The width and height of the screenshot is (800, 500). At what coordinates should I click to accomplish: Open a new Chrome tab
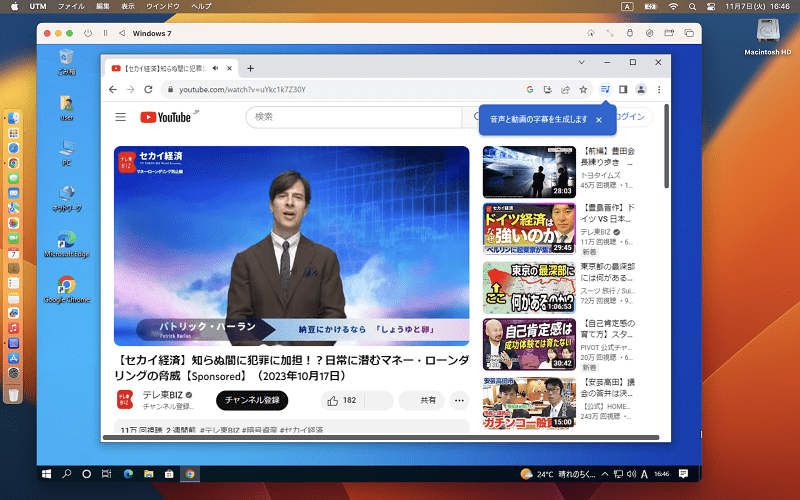tap(251, 68)
